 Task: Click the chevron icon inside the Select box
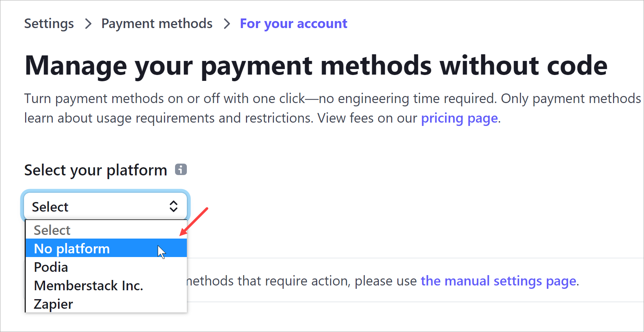tap(174, 206)
